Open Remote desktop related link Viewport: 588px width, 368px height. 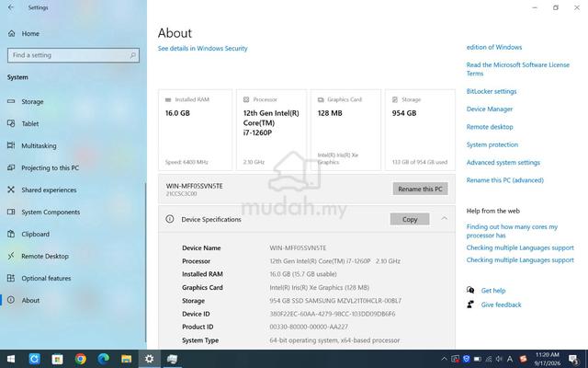pos(490,127)
